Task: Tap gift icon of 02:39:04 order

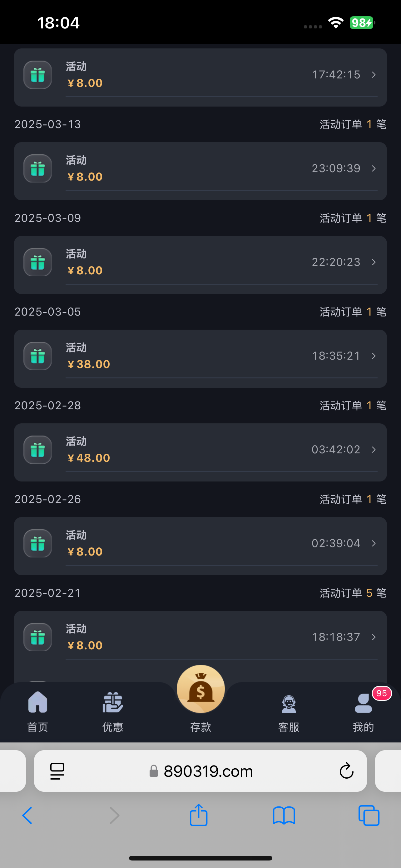Action: (x=37, y=543)
